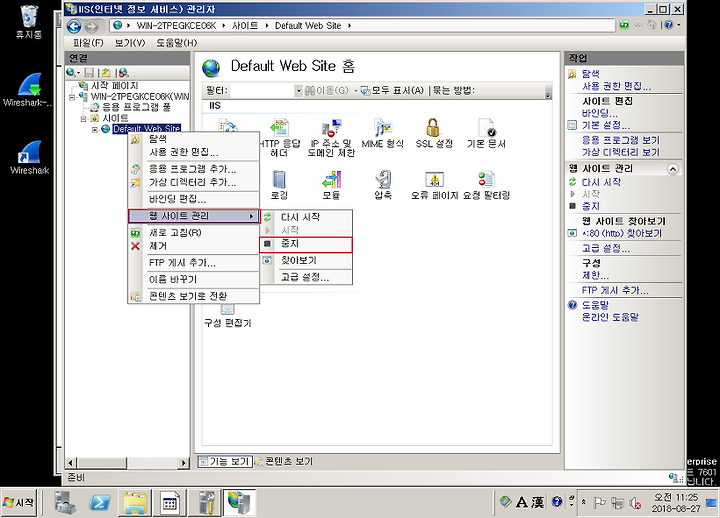The image size is (720, 518).
Task: Select 웹 사이트 관리 context menu item
Action: pos(194,216)
